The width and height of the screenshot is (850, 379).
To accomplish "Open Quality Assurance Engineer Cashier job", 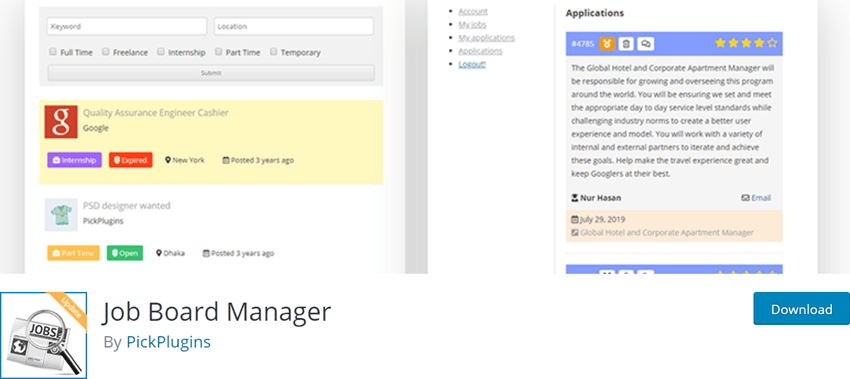I will pos(156,113).
